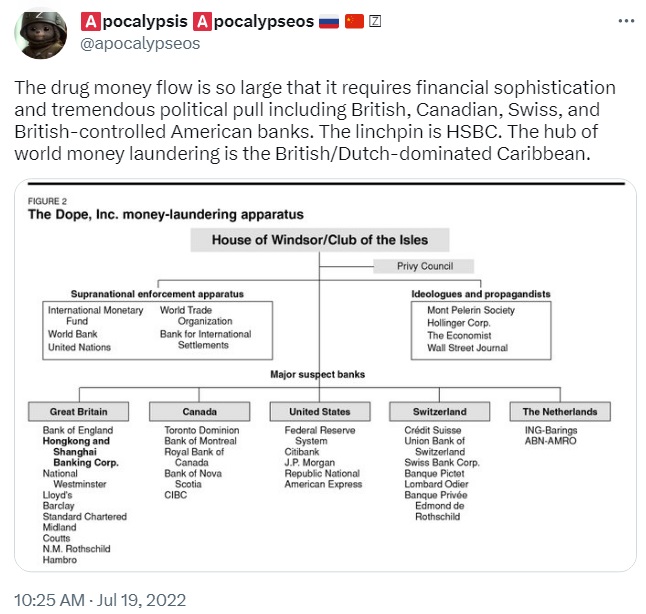The image size is (646, 614).
Task: Click the first red A emoji in the name
Action: (x=91, y=21)
